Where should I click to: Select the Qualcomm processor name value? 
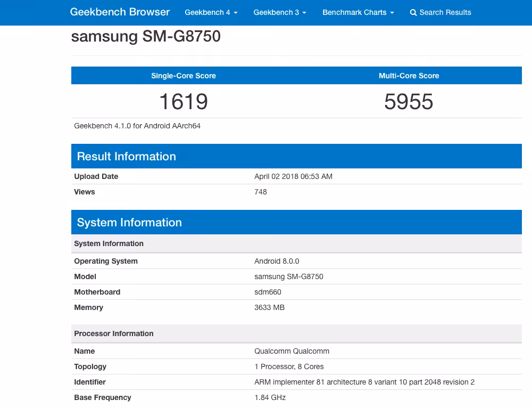(x=292, y=351)
